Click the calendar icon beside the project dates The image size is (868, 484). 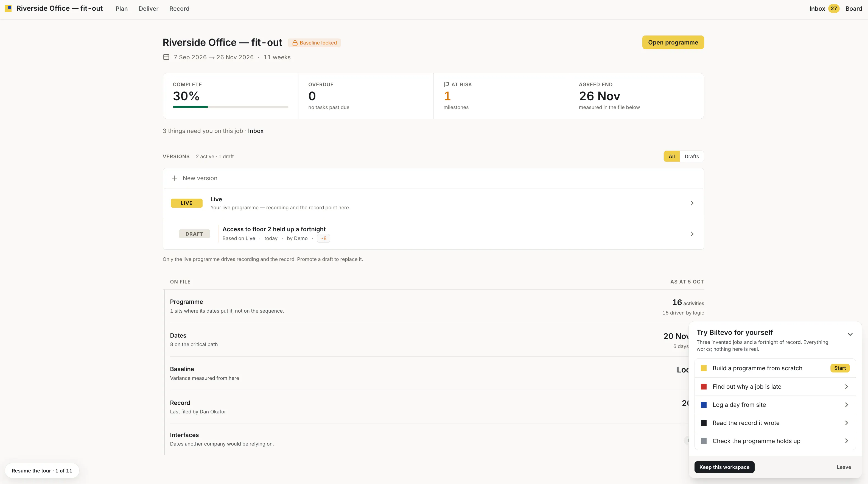[166, 57]
